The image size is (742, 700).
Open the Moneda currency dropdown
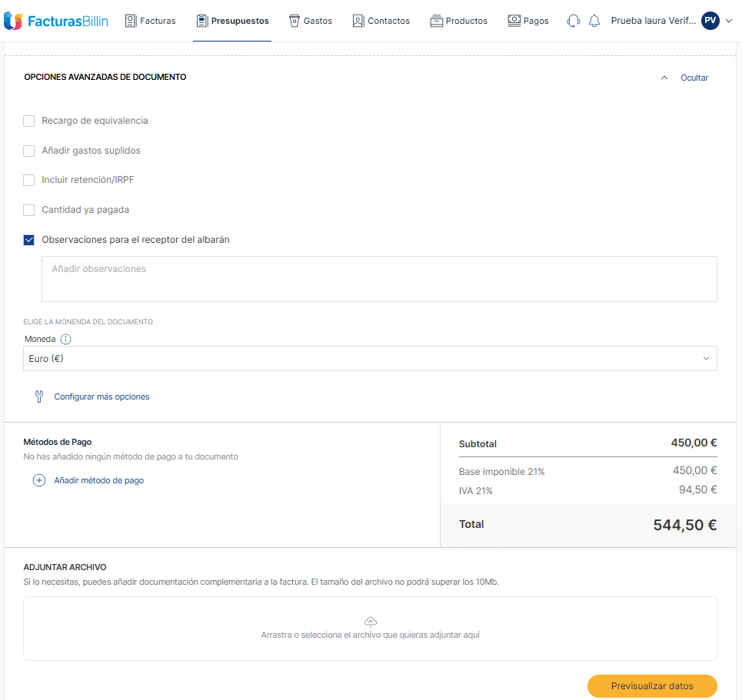click(x=370, y=359)
